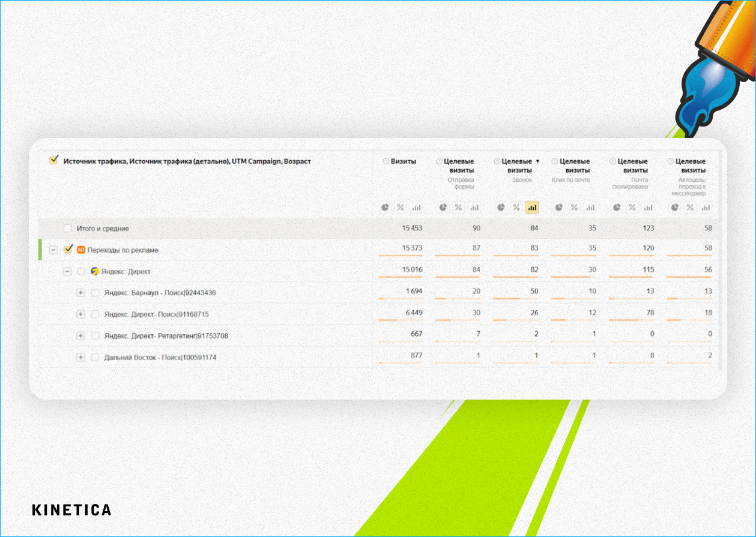Screen dimensions: 756x537
Task: Open help icon for Клик по почте column
Action: coord(555,161)
